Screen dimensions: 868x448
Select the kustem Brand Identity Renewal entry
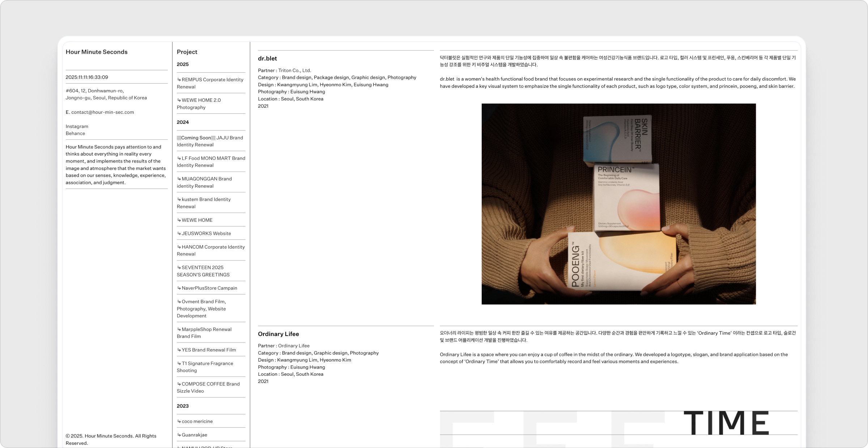click(204, 203)
